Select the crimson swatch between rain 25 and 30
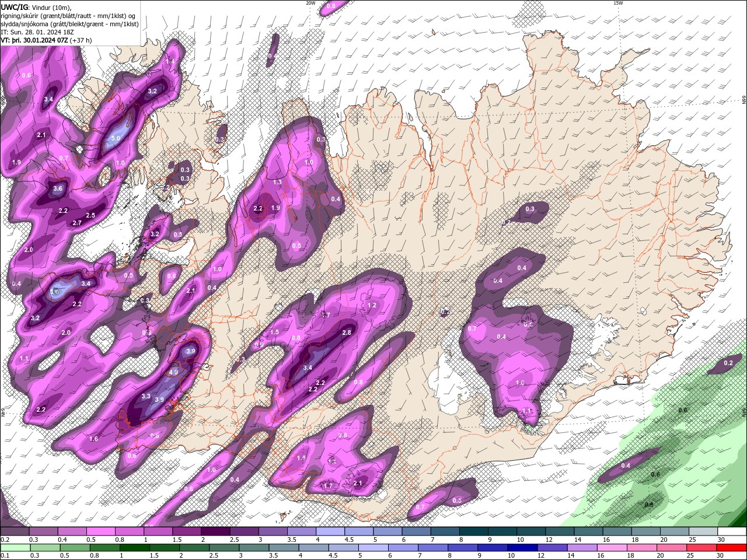The image size is (747, 560). pos(701,548)
